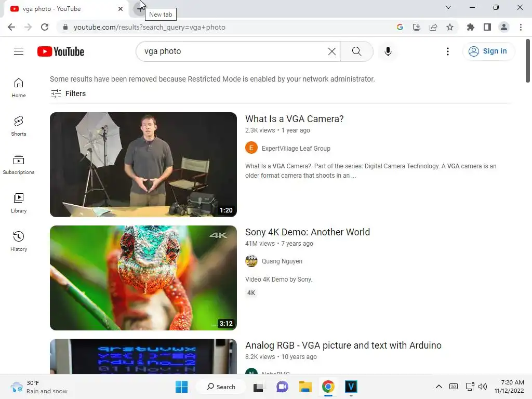This screenshot has height=399, width=532.
Task: Click the Google icon in address bar
Action: pyautogui.click(x=400, y=27)
